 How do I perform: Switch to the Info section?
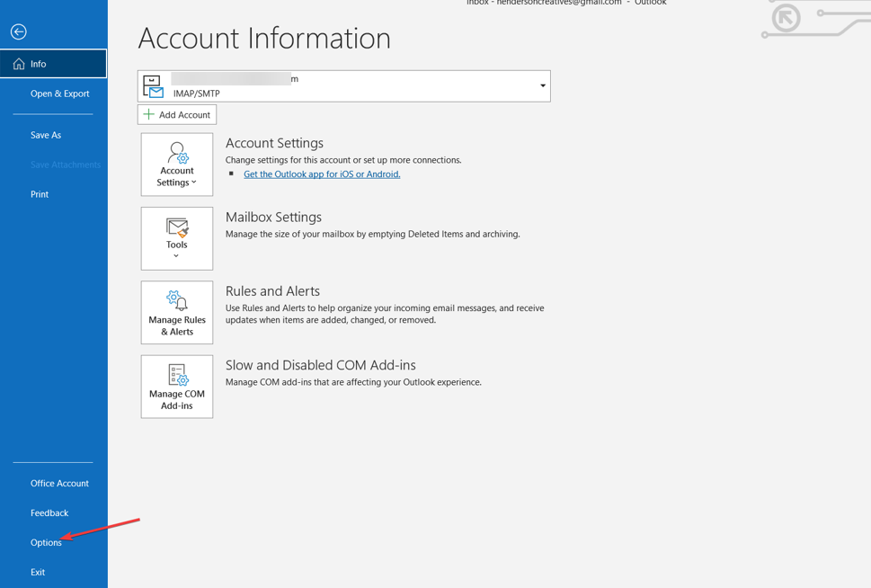pyautogui.click(x=37, y=63)
